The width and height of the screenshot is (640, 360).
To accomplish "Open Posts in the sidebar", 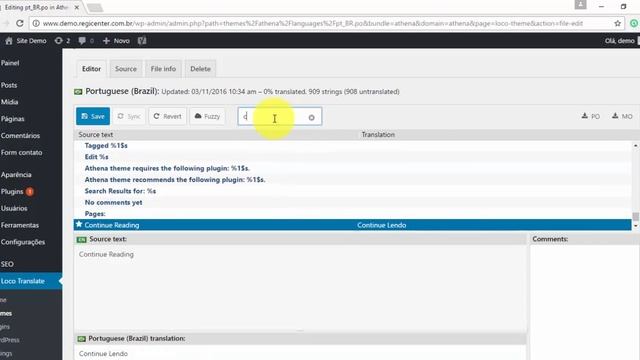I will [x=9, y=85].
